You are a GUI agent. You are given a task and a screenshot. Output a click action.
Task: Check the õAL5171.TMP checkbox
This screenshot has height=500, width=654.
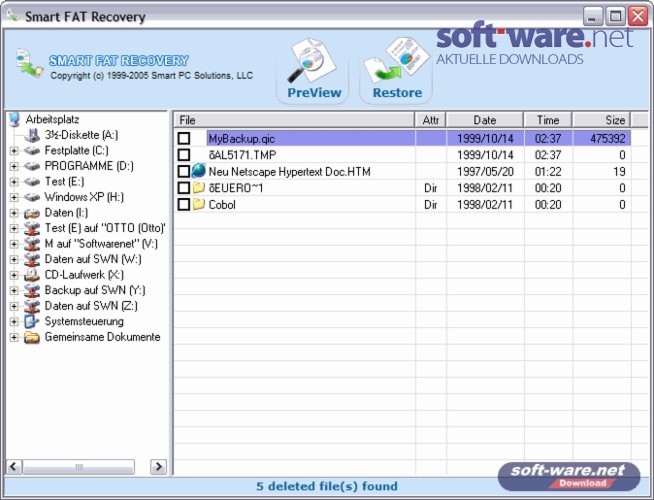click(184, 155)
